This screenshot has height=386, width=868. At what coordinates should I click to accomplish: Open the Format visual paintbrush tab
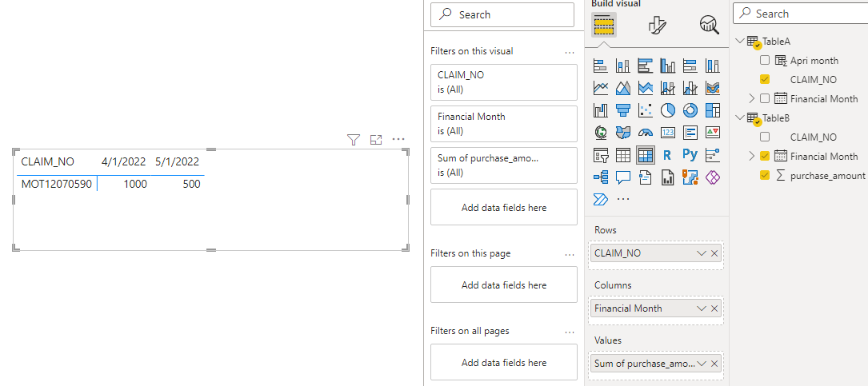pyautogui.click(x=657, y=24)
